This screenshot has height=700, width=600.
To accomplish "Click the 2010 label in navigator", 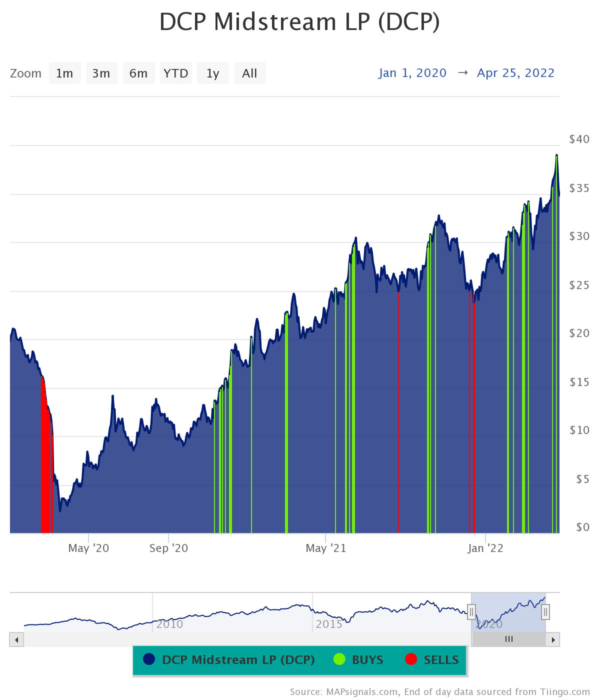I will (x=169, y=624).
